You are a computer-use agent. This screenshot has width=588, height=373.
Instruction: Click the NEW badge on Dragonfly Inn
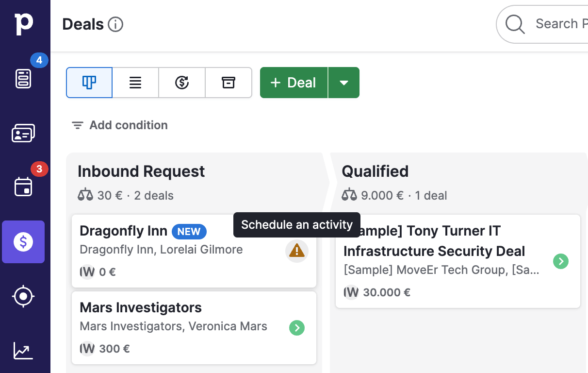pos(189,232)
